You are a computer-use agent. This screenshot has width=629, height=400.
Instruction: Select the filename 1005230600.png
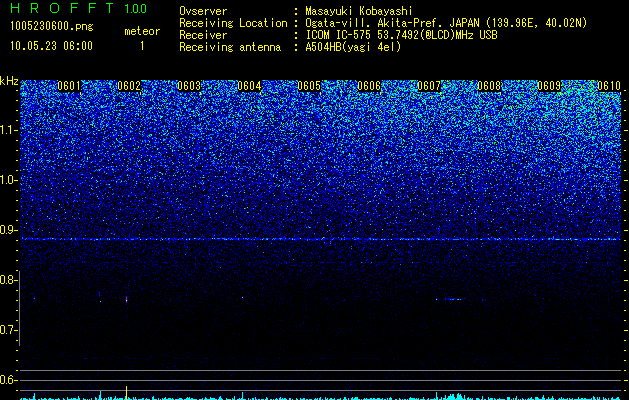point(52,27)
